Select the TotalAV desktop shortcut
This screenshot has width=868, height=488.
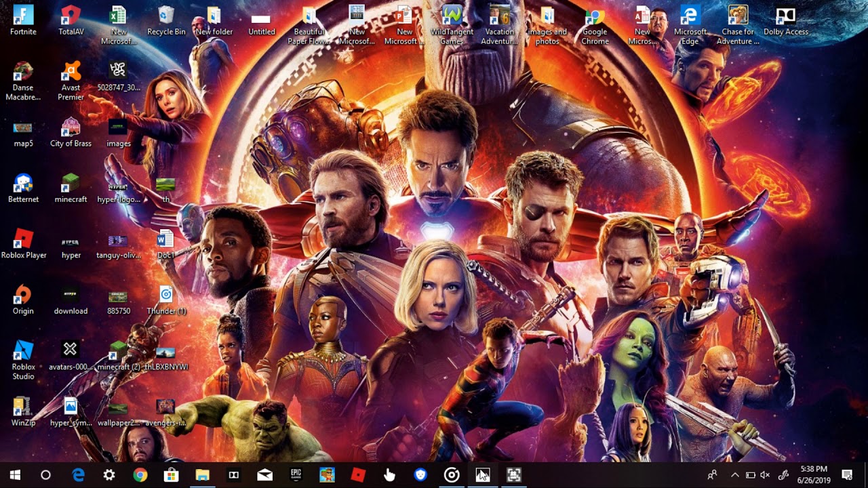click(71, 20)
